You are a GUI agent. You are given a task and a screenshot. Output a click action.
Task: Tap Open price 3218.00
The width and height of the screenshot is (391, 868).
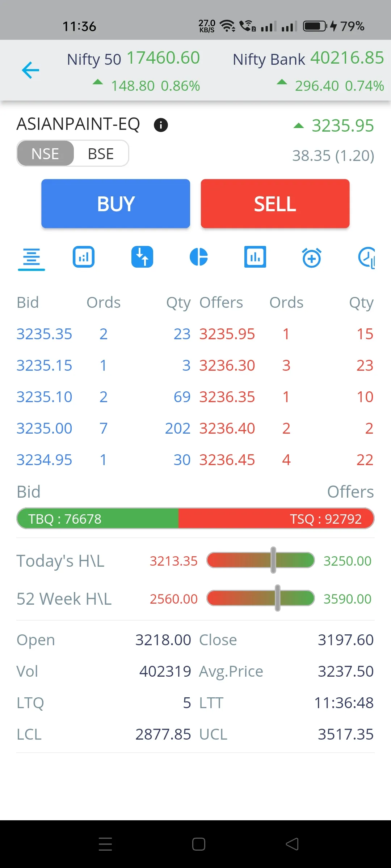coord(163,640)
